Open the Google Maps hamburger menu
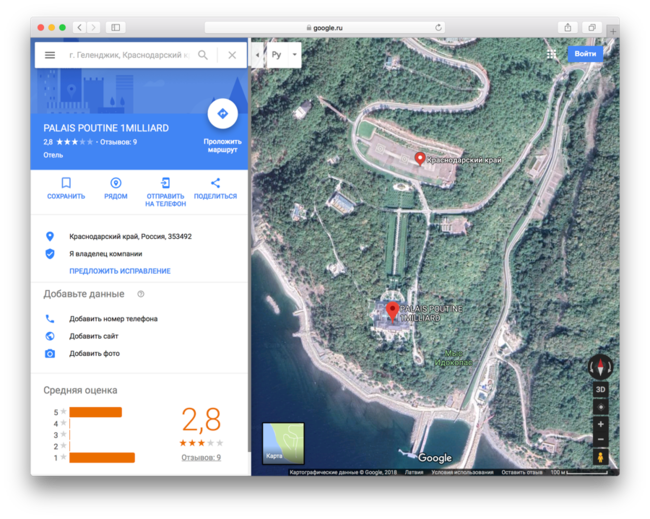 pyautogui.click(x=50, y=55)
